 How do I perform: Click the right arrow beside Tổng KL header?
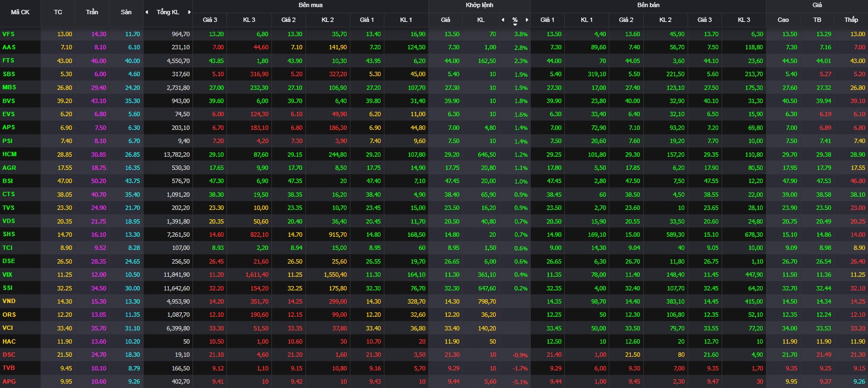(189, 12)
